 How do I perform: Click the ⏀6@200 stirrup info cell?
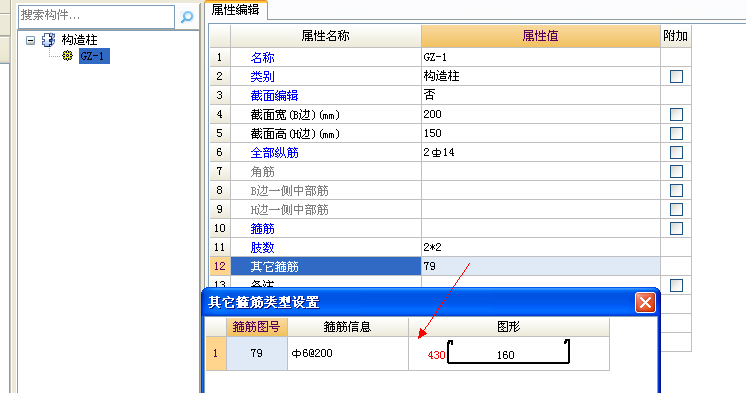347,354
